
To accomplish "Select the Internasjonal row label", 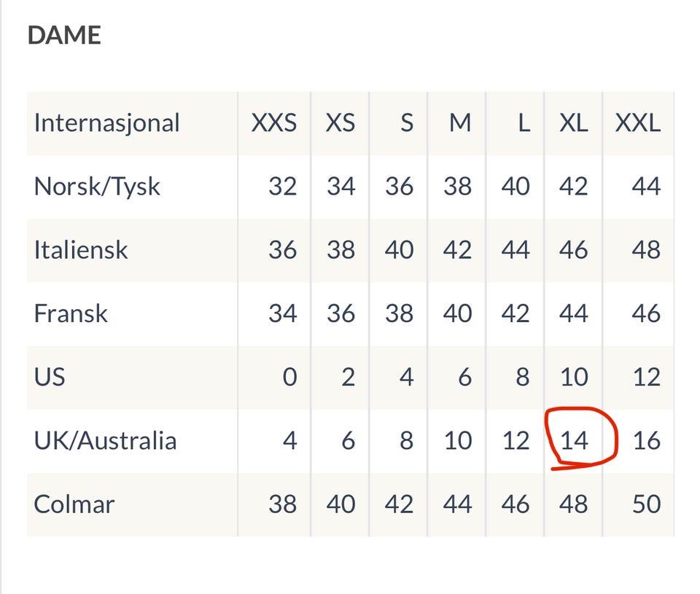I will click(106, 122).
